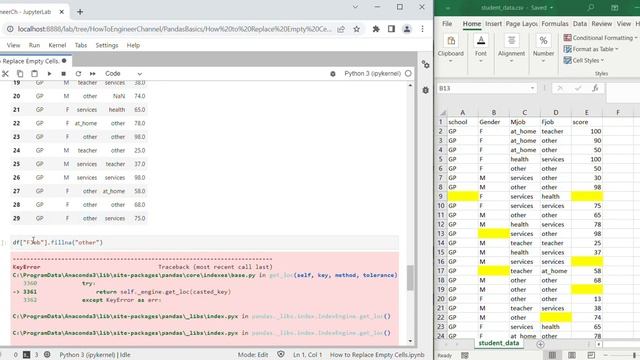Image resolution: width=640 pixels, height=360 pixels.
Task: Share this page from address bar
Action: [x=341, y=29]
